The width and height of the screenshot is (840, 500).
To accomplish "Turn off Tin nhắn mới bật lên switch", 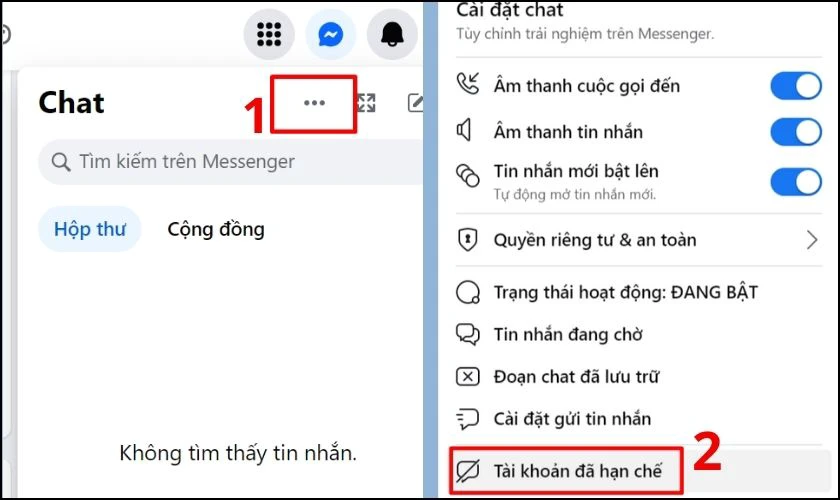I will [796, 182].
